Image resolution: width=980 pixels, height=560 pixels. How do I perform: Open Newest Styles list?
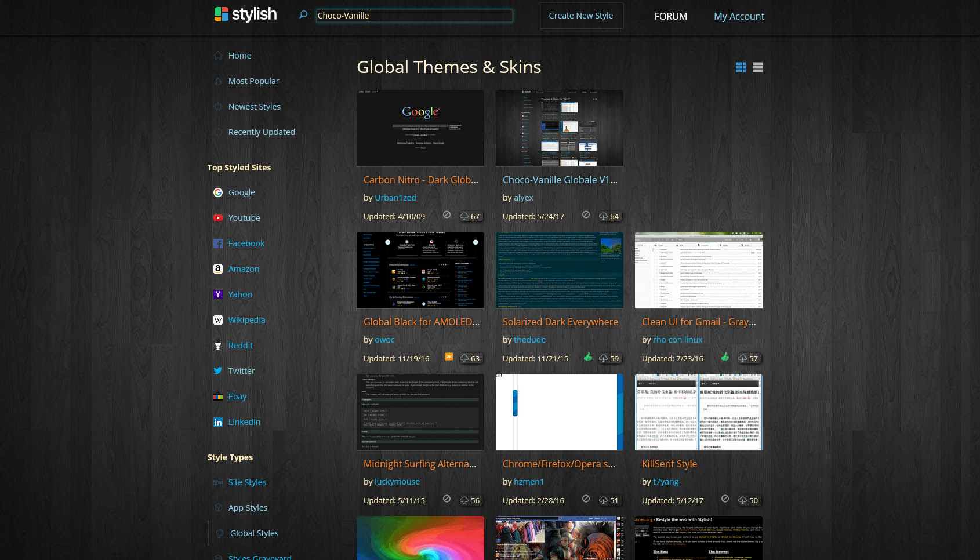point(254,107)
